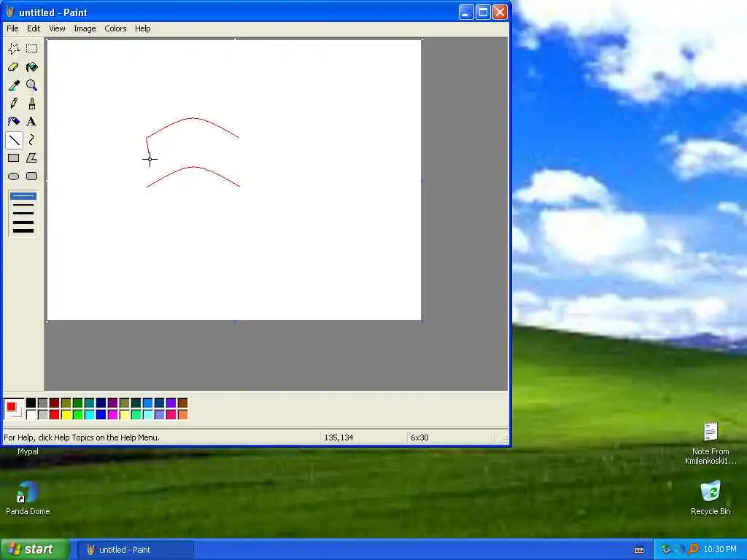747x560 pixels.
Task: Select the rectangular Select tool
Action: (32, 49)
